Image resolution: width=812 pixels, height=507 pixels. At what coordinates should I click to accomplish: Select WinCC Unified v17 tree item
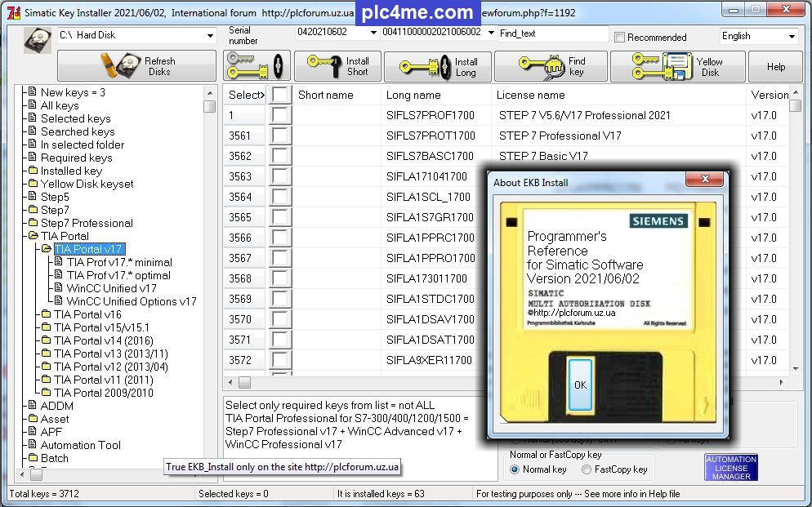tap(111, 288)
